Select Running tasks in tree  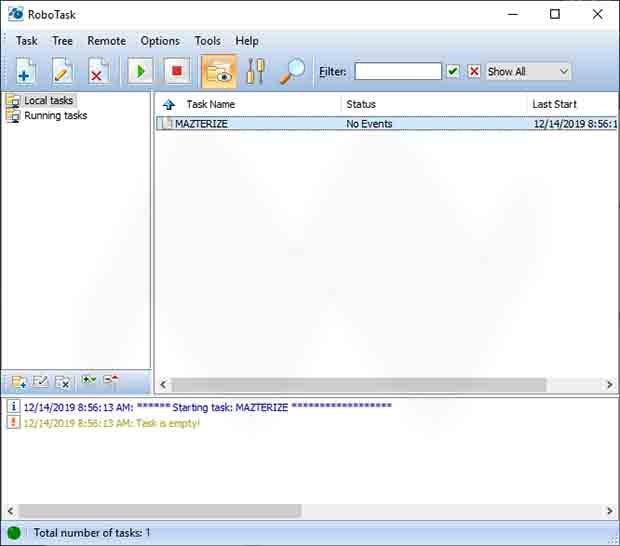pyautogui.click(x=56, y=115)
